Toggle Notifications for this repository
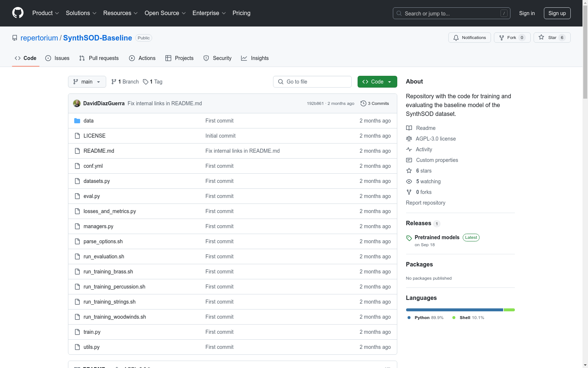Image resolution: width=588 pixels, height=368 pixels. click(469, 38)
